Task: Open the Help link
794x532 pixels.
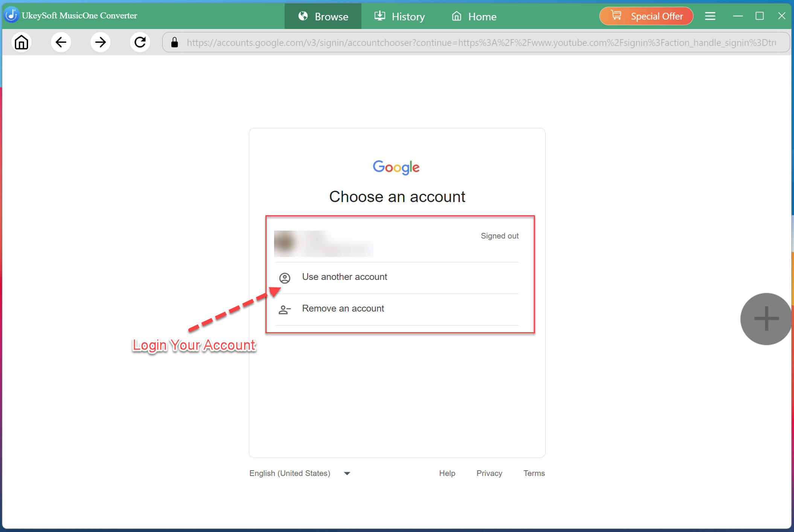Action: (x=447, y=473)
